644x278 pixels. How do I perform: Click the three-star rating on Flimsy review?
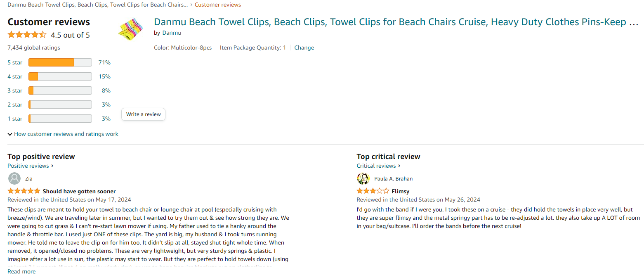[373, 191]
